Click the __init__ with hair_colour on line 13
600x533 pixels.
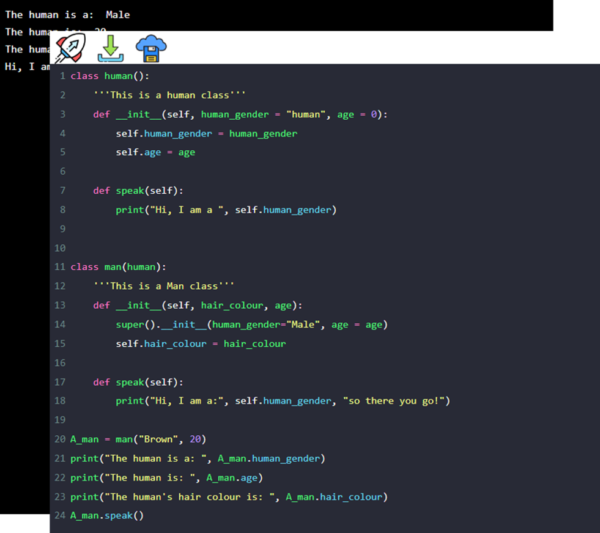198,305
